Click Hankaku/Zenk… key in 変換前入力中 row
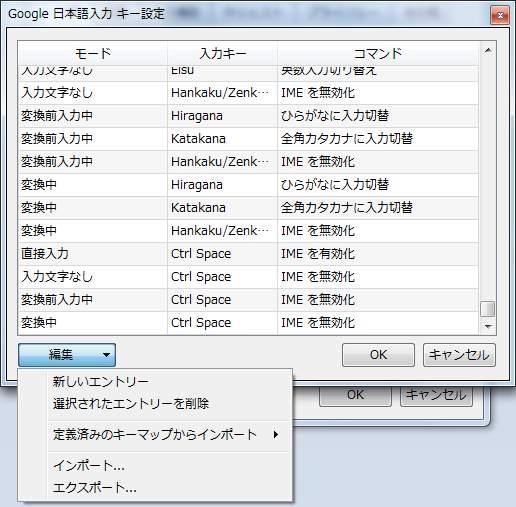The width and height of the screenshot is (516, 507). tap(223, 162)
